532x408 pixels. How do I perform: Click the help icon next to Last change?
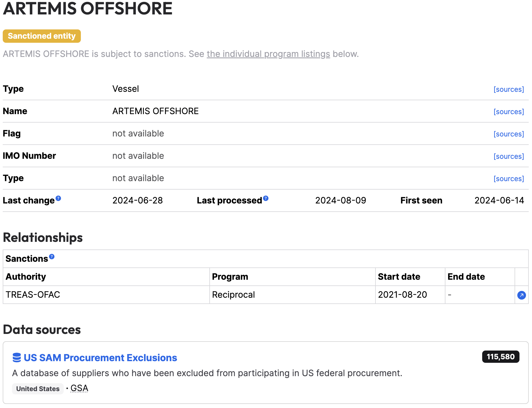(x=58, y=198)
